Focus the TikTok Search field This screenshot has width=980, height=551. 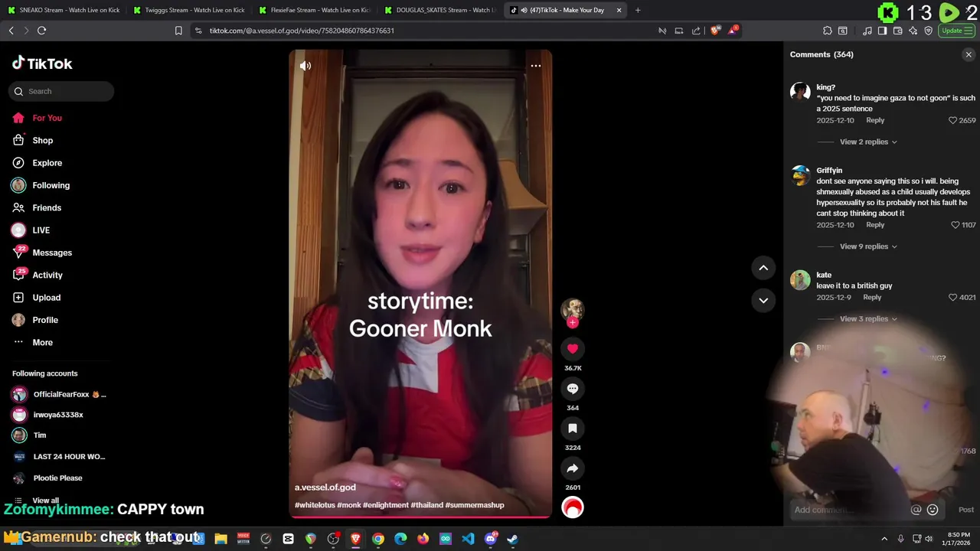click(61, 91)
